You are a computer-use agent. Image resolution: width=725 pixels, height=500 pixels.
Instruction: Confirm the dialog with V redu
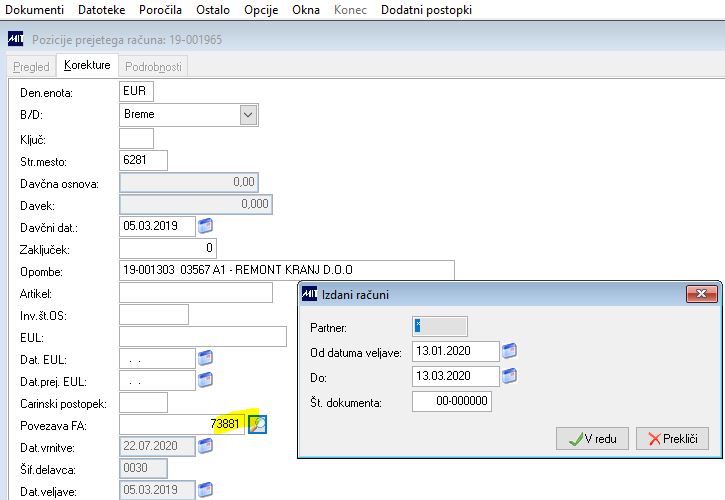[592, 438]
